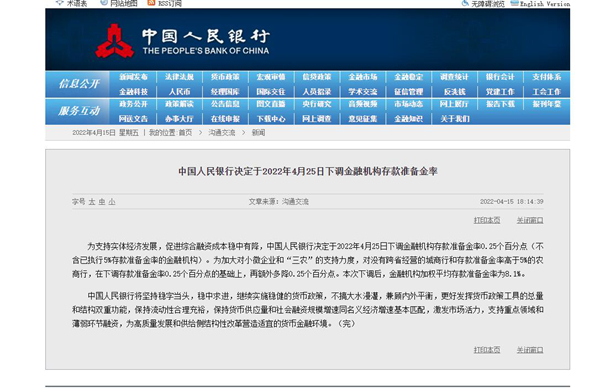
Task: Open the 服务互动 section header
Action: pyautogui.click(x=79, y=111)
